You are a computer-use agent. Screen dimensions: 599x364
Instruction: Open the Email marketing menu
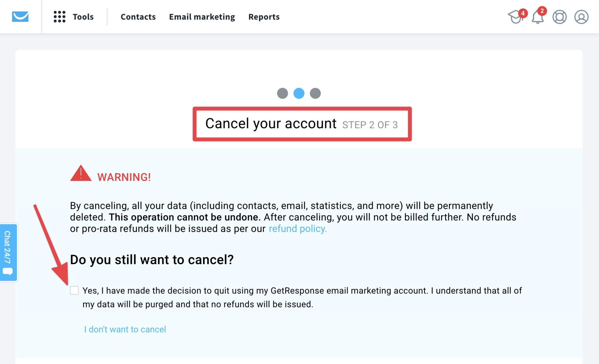click(x=202, y=17)
